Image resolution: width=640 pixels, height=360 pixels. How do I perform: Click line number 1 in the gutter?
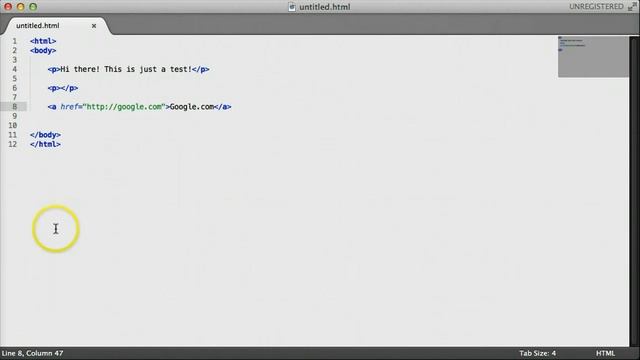click(x=15, y=41)
